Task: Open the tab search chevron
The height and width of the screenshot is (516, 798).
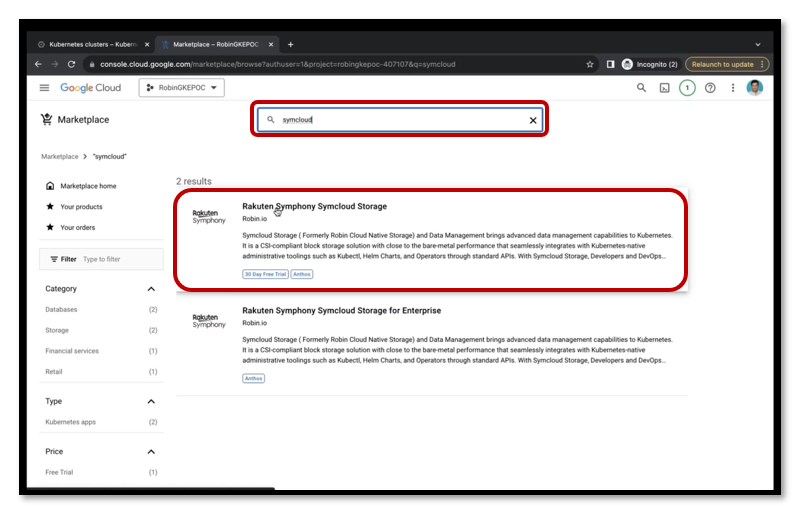Action: coord(758,44)
